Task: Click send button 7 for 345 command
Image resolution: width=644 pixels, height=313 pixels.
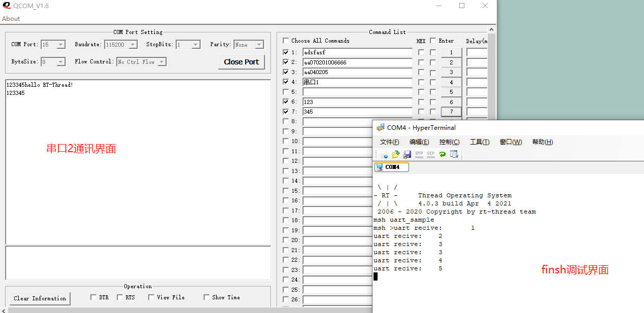Action: point(451,112)
